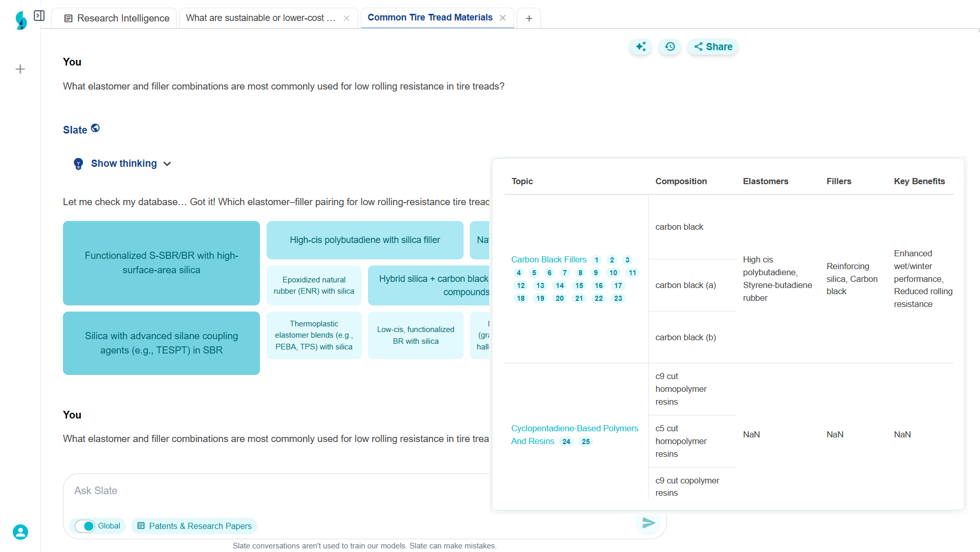Add a new tab with plus button

click(529, 18)
